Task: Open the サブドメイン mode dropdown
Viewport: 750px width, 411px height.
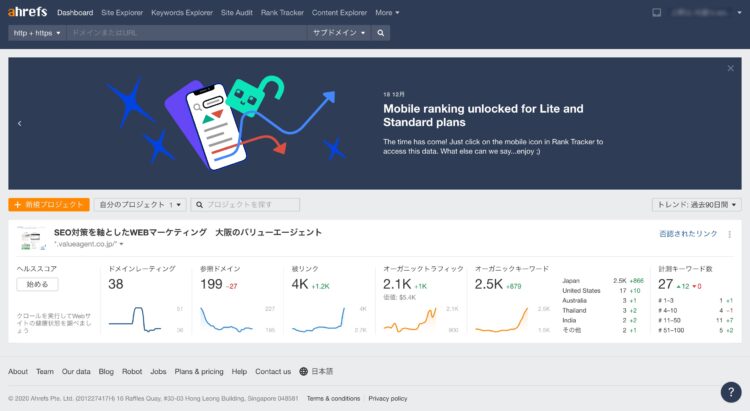Action: (x=339, y=33)
